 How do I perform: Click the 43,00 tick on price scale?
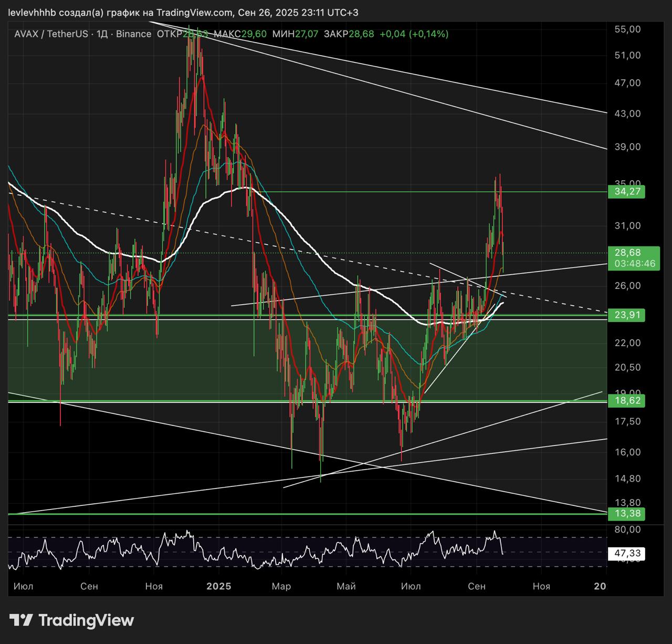627,113
